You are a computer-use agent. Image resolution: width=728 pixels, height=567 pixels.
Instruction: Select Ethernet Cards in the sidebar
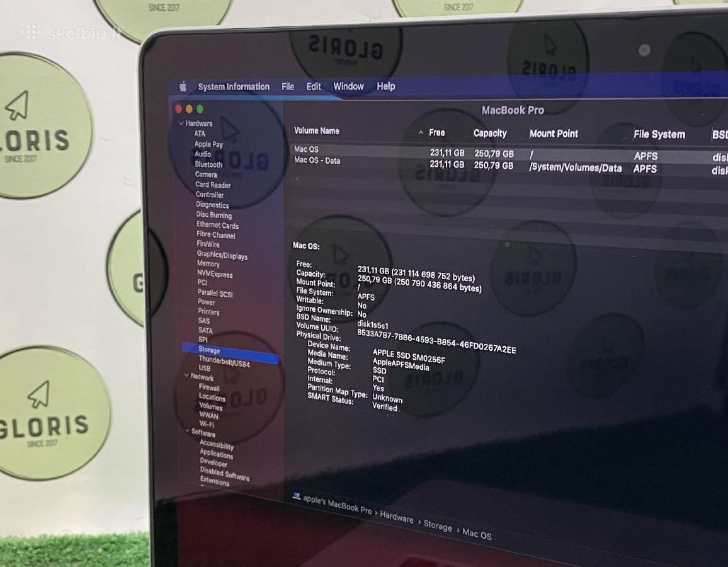(217, 225)
